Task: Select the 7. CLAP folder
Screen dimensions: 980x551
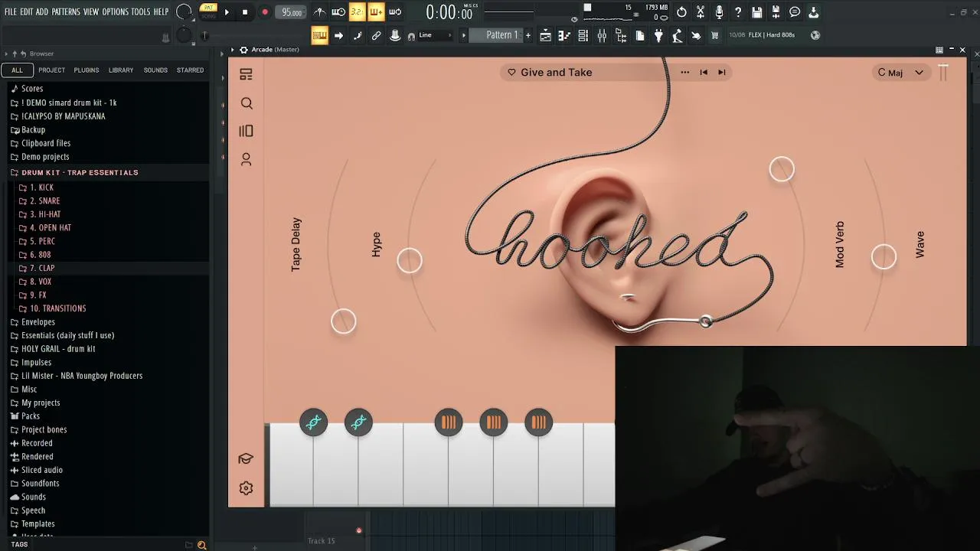Action: tap(42, 269)
